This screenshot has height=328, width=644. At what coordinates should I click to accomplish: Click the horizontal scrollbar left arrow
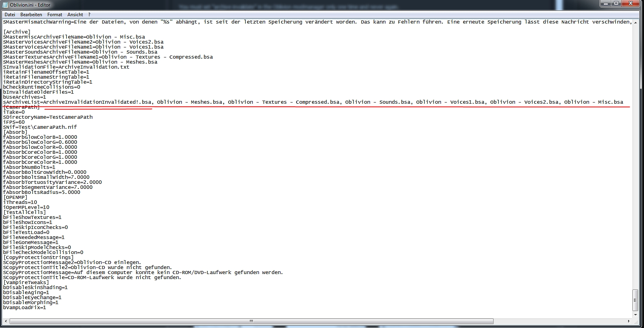pos(6,321)
